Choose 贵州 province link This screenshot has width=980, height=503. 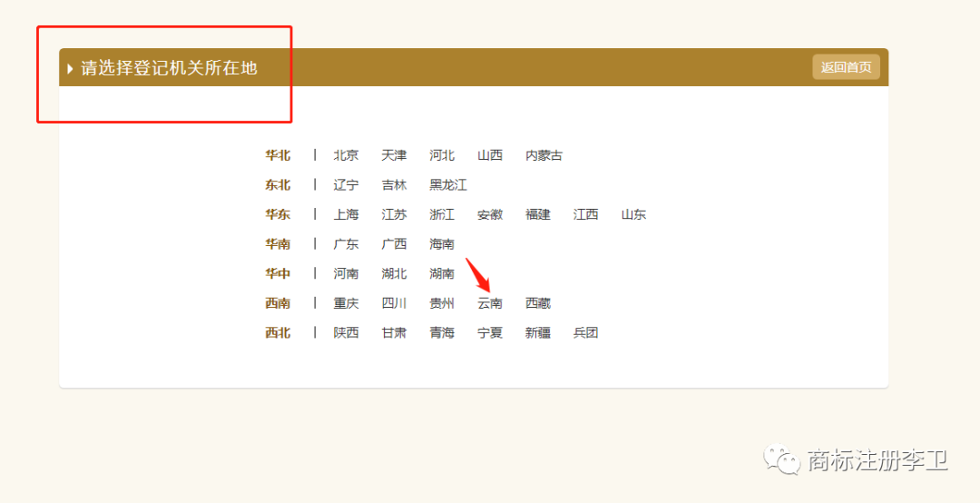tap(442, 303)
